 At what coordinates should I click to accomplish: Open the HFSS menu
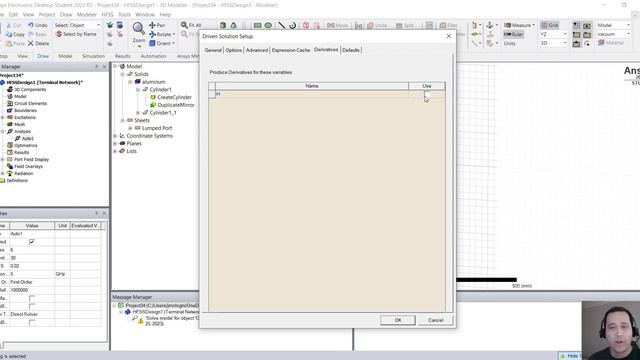tap(107, 15)
